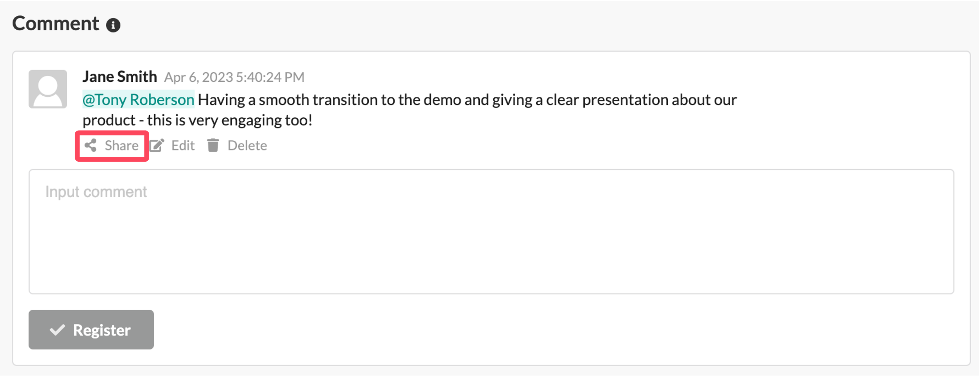Viewport: 980px width, 376px height.
Task: Click the 'Input comment' placeholder text
Action: [x=96, y=192]
